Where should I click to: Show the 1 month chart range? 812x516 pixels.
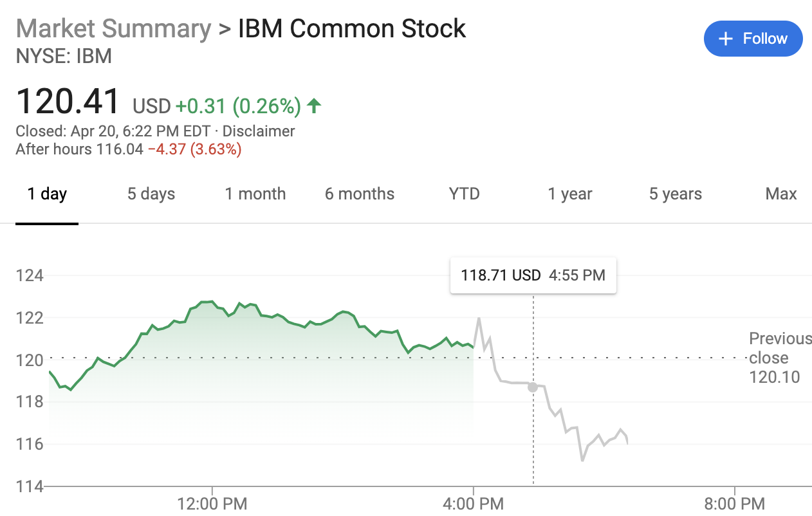[255, 194]
